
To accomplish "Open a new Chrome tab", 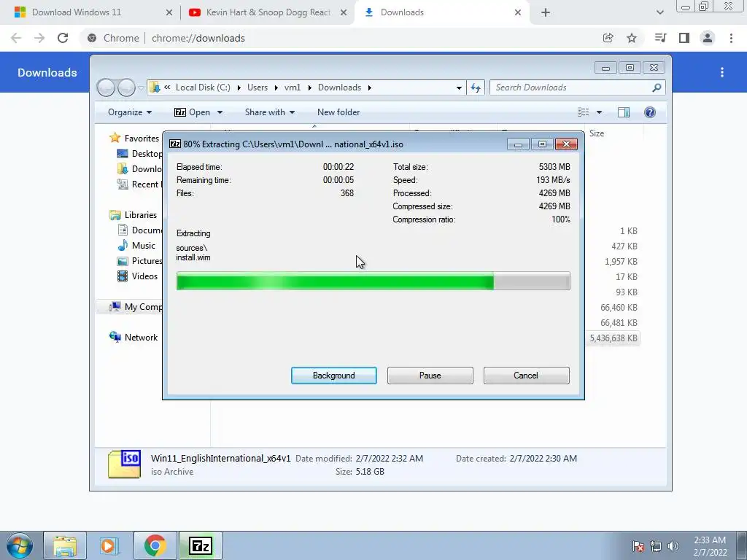I will click(x=546, y=13).
